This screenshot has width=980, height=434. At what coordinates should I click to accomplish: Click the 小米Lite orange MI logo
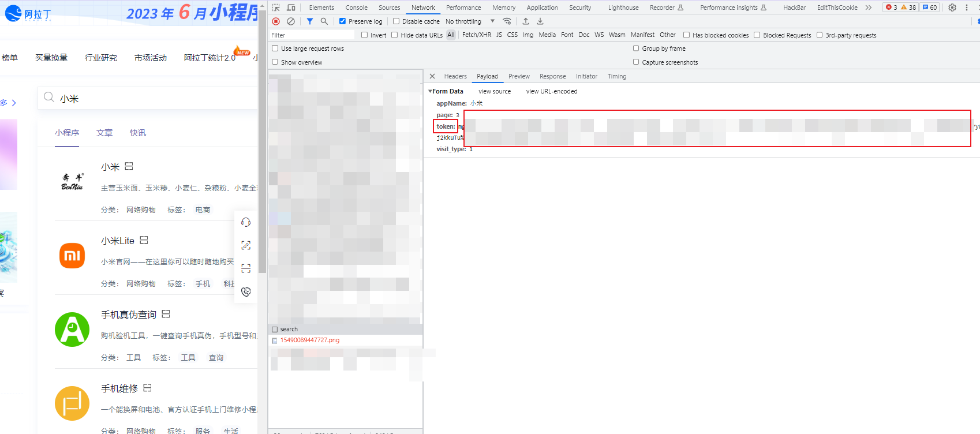(72, 256)
